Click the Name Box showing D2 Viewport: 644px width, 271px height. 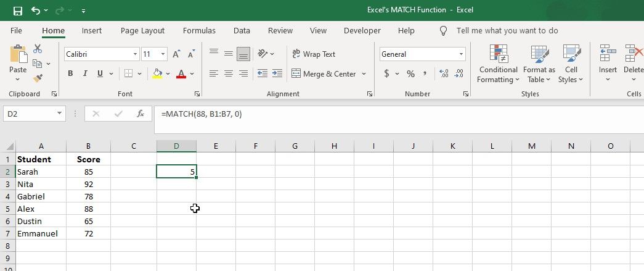click(x=34, y=114)
